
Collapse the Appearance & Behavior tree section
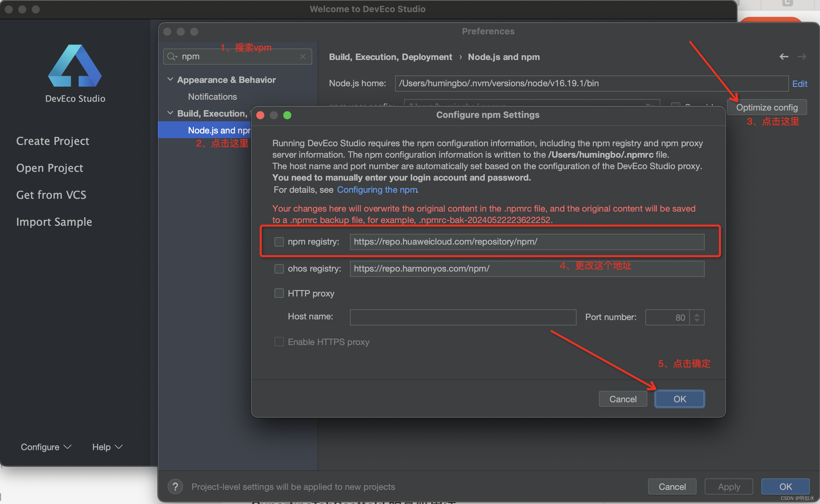[170, 80]
